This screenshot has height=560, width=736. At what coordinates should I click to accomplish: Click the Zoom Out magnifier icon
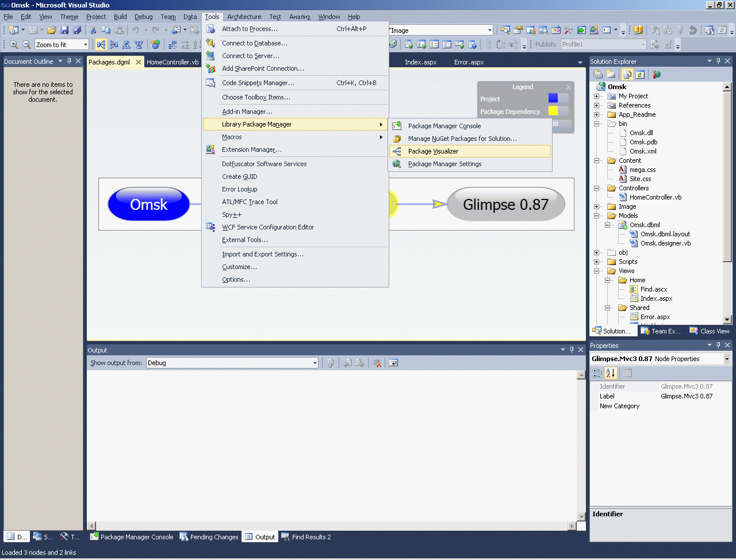coord(26,44)
